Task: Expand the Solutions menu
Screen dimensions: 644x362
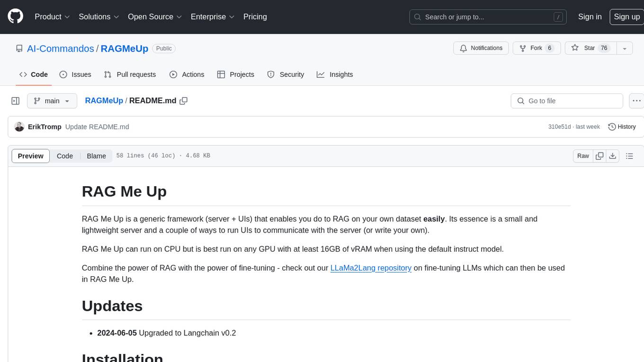Action: pos(98,17)
